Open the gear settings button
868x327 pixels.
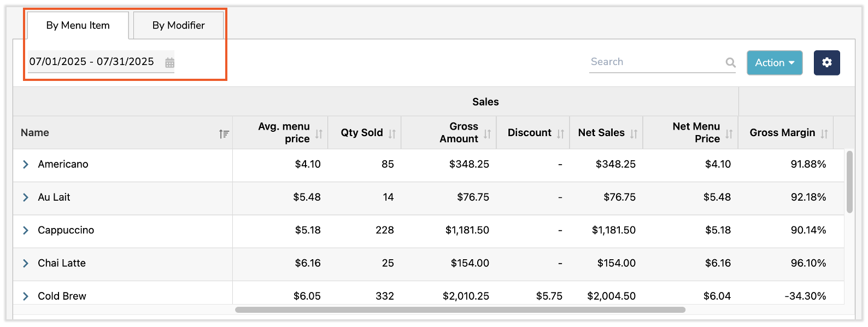click(826, 62)
